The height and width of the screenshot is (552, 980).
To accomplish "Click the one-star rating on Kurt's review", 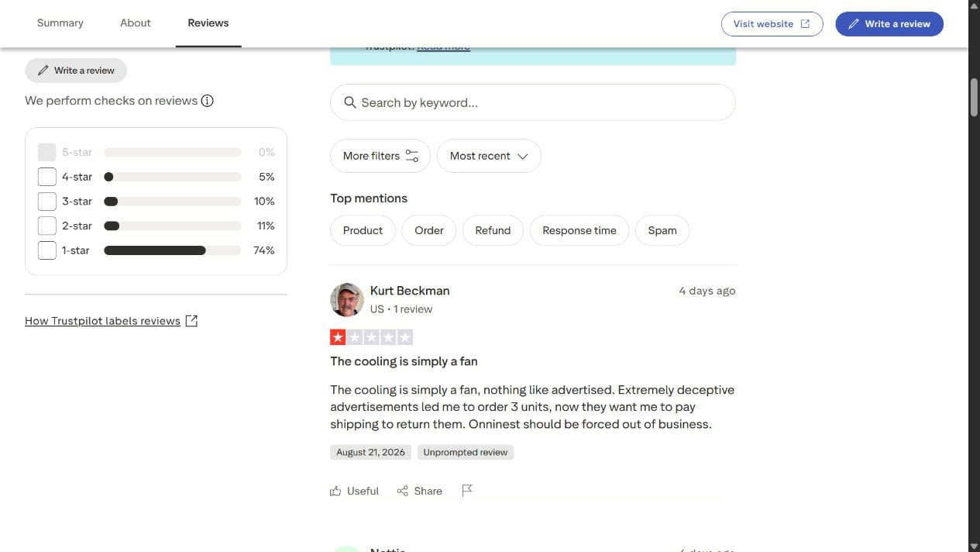I will pos(338,337).
